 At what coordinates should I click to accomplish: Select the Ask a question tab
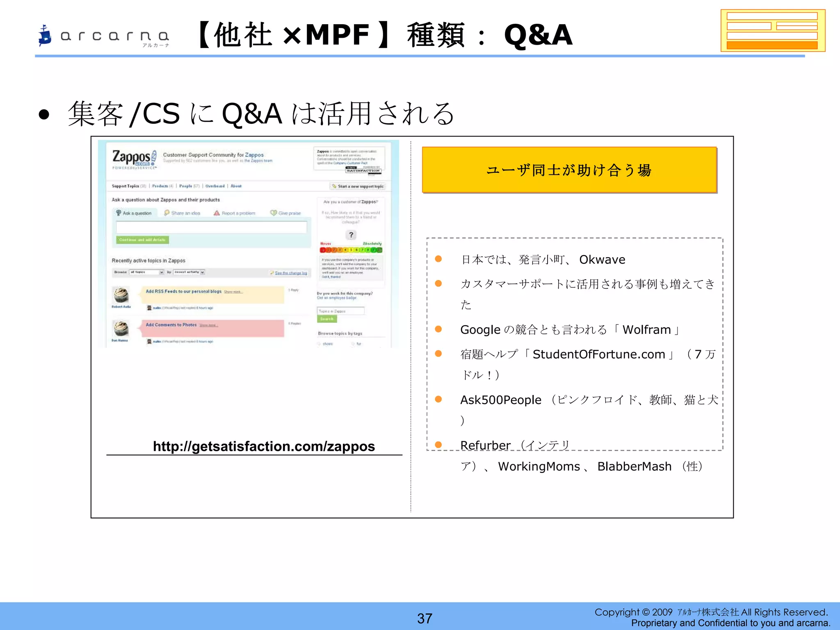click(134, 213)
